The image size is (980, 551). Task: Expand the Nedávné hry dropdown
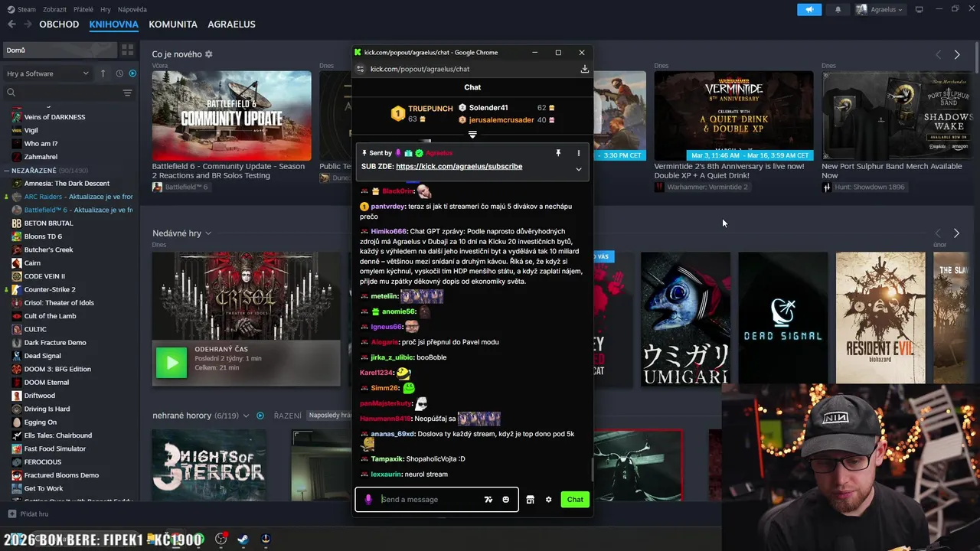point(207,233)
